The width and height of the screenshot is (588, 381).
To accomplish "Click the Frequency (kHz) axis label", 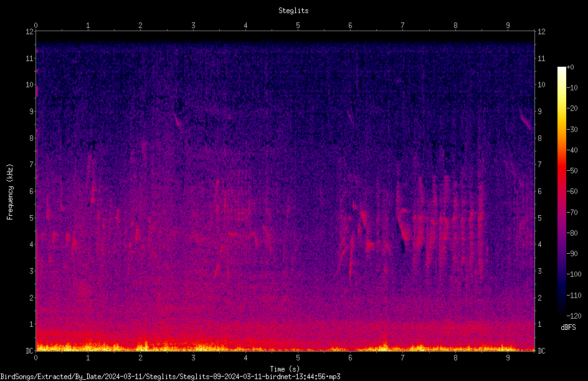I will [10, 192].
